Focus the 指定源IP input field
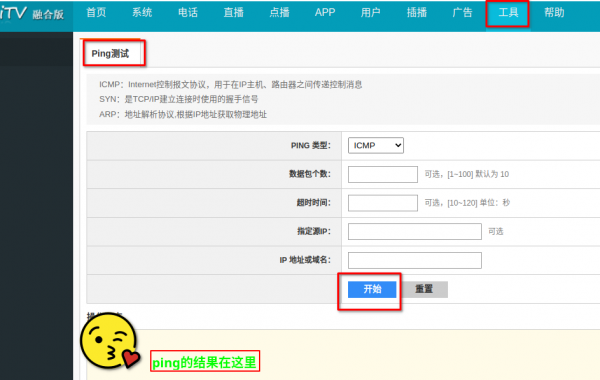The width and height of the screenshot is (600, 380). point(415,232)
